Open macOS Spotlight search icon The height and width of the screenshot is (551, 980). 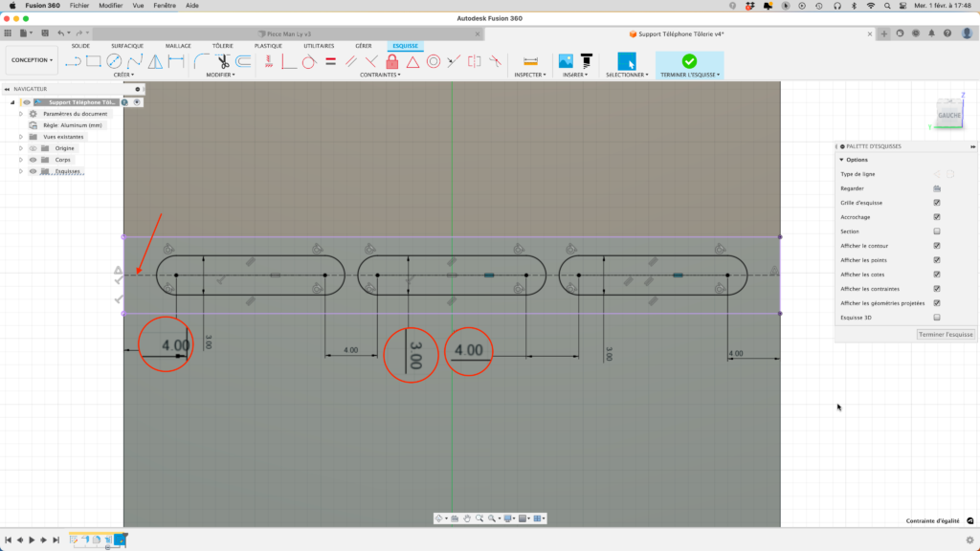click(x=887, y=6)
